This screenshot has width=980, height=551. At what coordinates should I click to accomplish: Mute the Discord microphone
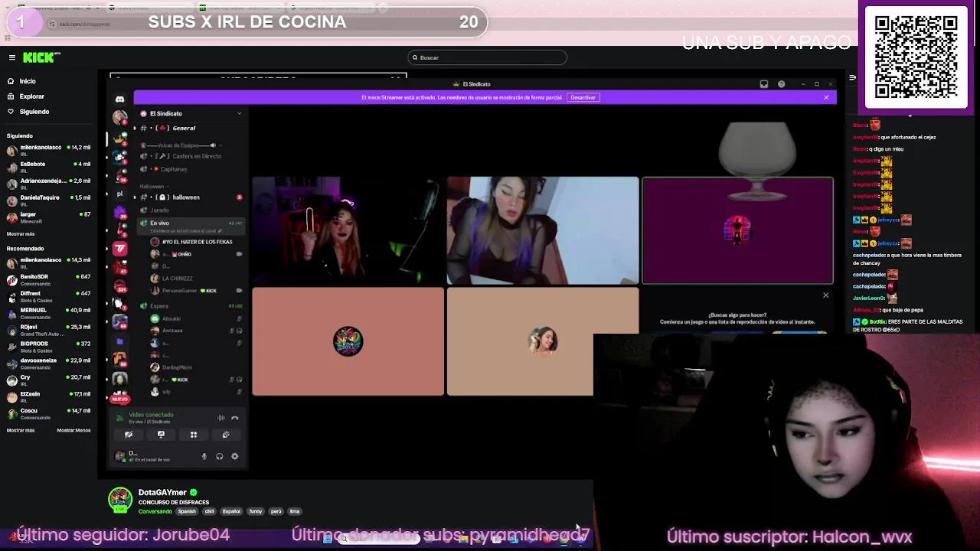(x=204, y=456)
